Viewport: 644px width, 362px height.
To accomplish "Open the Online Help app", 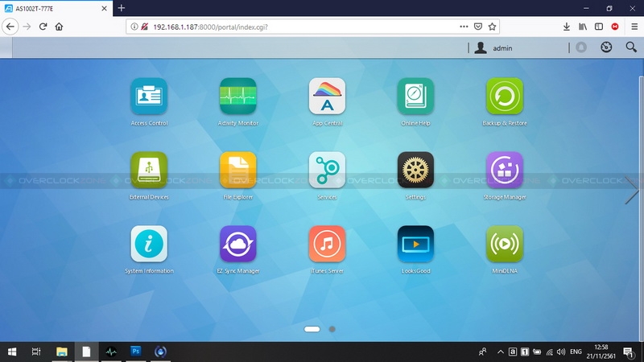I will tap(415, 96).
